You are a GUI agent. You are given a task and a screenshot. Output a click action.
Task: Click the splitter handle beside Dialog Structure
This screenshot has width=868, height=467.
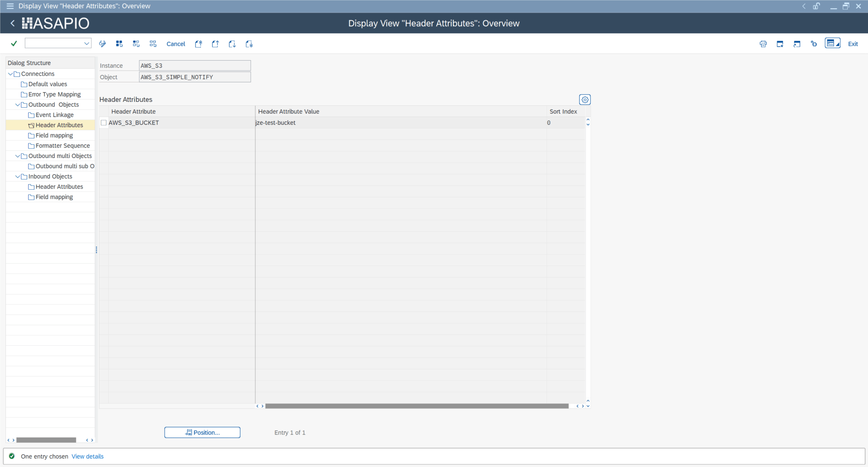pos(96,250)
